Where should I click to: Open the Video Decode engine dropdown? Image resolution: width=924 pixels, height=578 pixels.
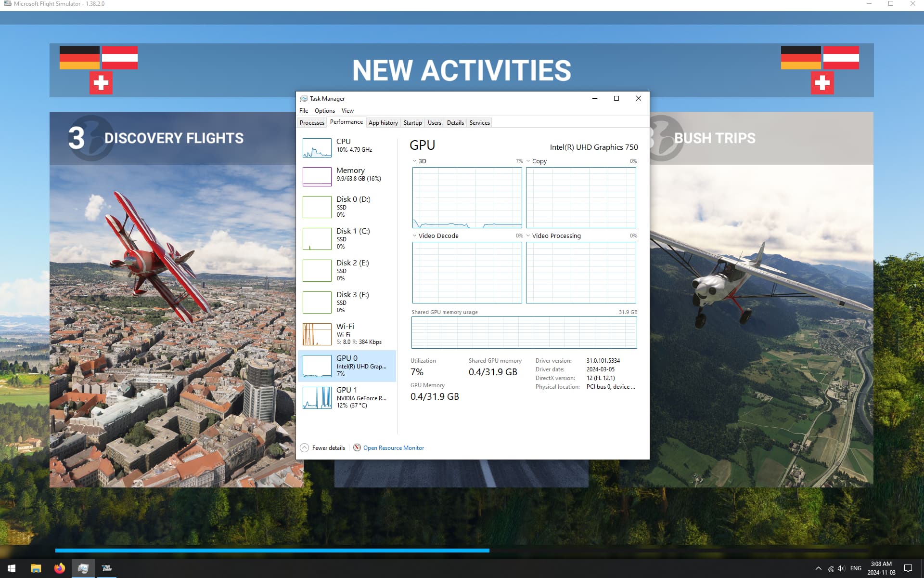pos(414,236)
